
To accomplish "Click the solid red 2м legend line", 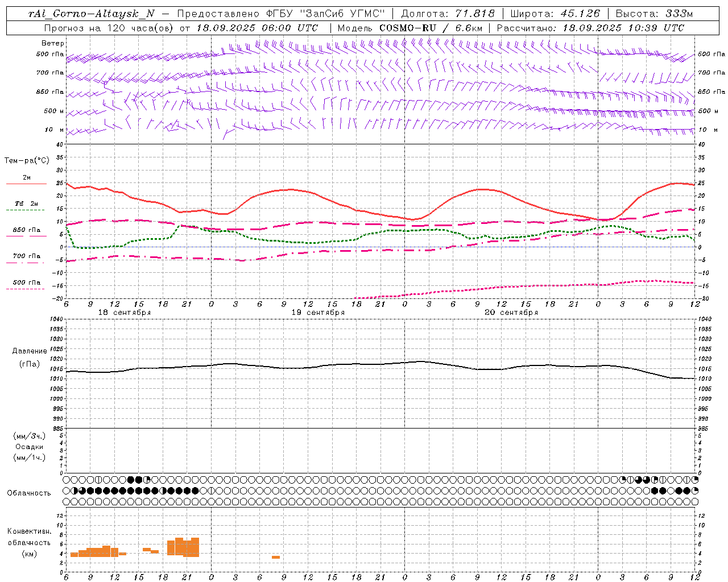I will [x=26, y=184].
